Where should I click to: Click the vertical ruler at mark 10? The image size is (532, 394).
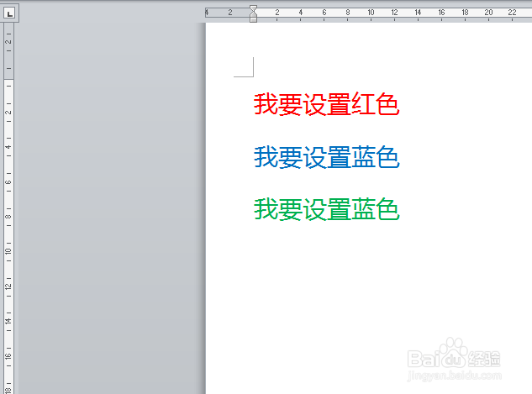pos(8,251)
